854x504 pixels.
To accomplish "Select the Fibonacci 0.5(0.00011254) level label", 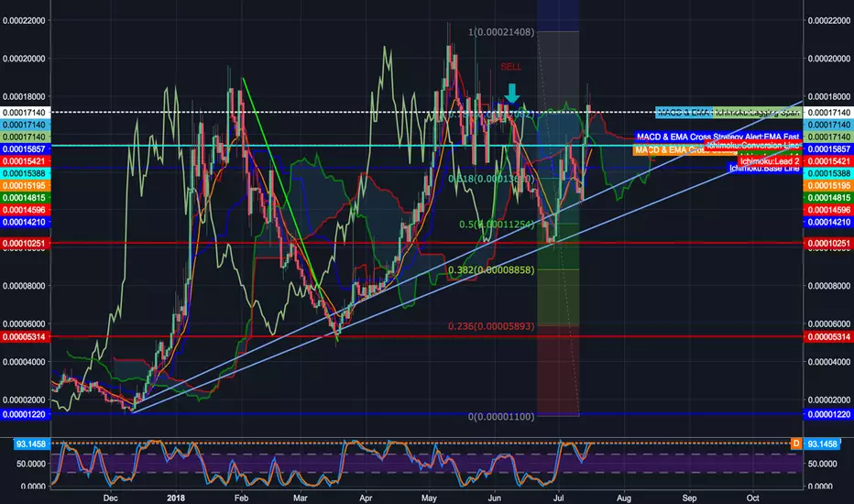I will [x=496, y=225].
